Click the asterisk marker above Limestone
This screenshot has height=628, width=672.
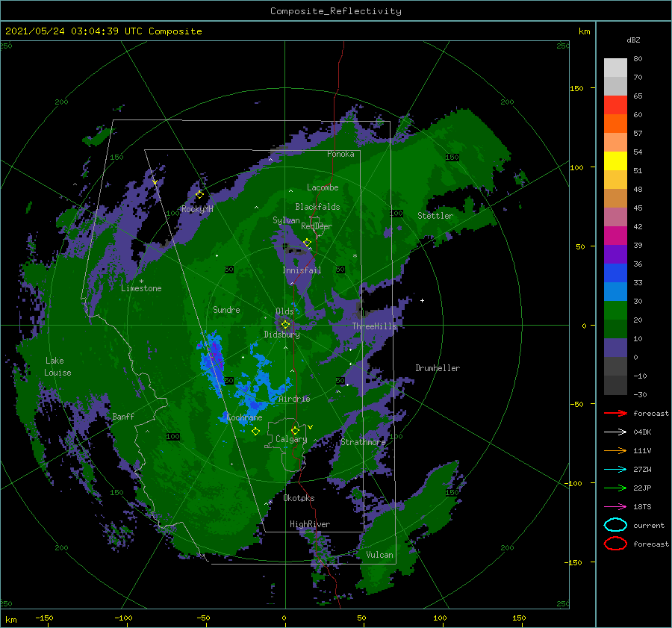(x=141, y=282)
